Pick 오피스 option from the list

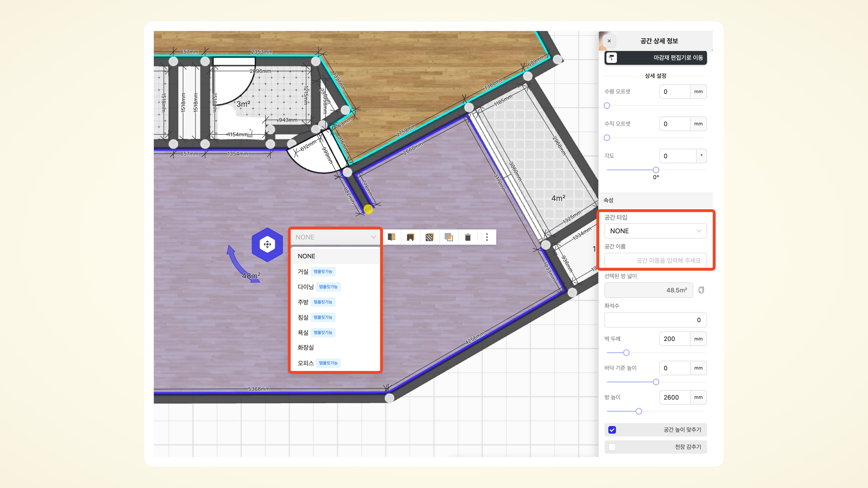306,363
